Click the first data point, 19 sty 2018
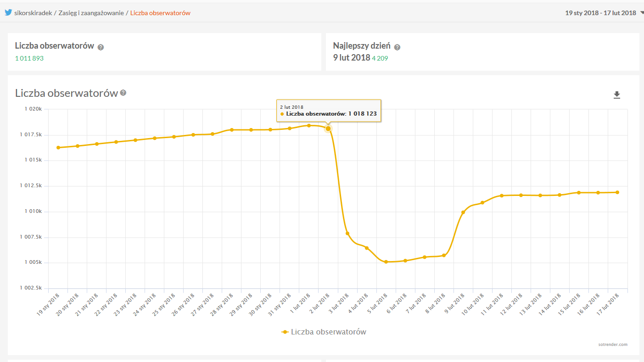 coord(58,147)
